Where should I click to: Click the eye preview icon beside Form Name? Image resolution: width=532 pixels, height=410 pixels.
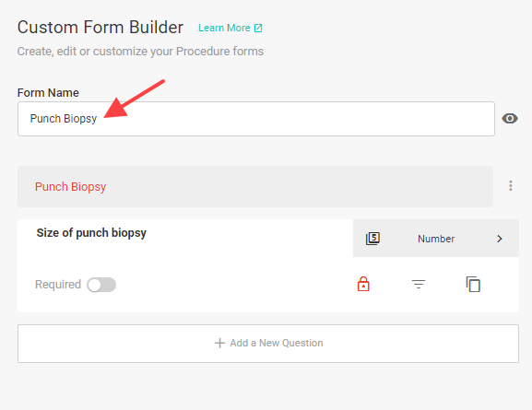tap(510, 119)
